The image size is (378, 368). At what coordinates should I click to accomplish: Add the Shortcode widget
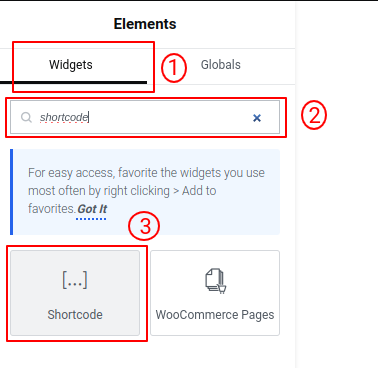75,293
